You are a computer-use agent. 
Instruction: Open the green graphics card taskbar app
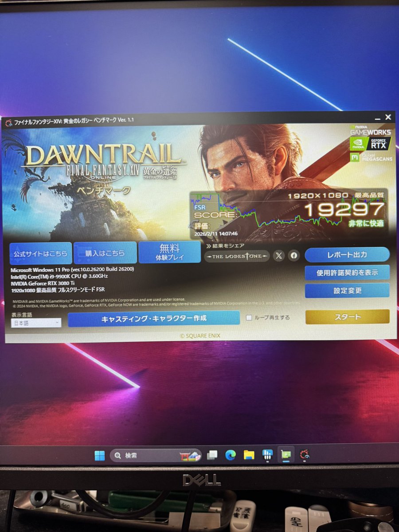click(286, 454)
